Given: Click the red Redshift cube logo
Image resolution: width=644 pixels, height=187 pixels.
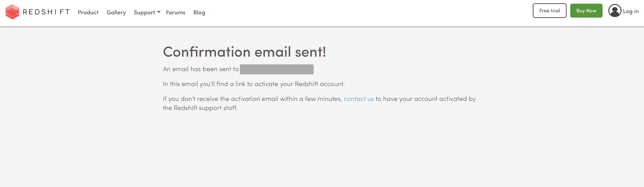Looking at the screenshot, I should pyautogui.click(x=12, y=12).
